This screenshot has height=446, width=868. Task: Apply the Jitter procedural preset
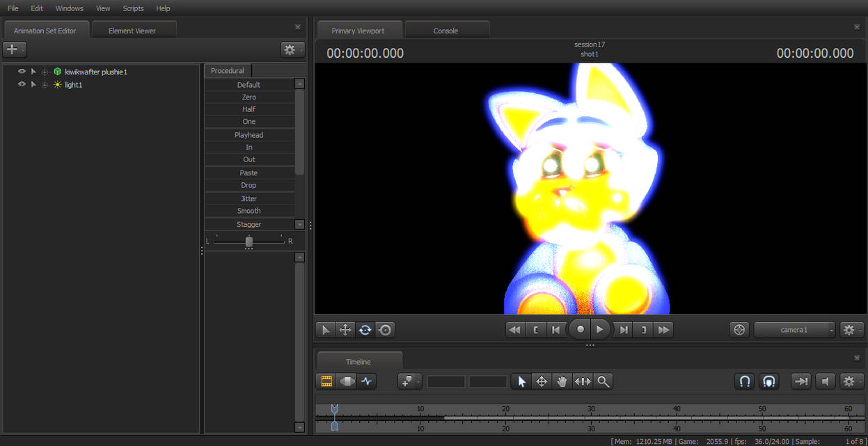249,198
